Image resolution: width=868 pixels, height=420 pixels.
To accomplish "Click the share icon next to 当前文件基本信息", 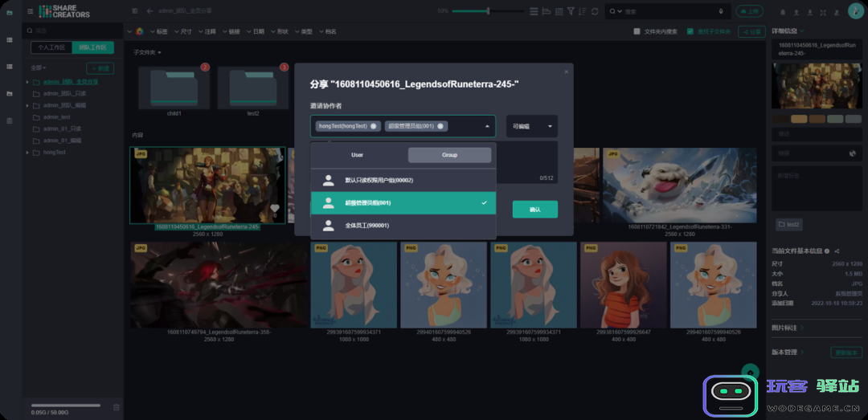I will pos(837,251).
